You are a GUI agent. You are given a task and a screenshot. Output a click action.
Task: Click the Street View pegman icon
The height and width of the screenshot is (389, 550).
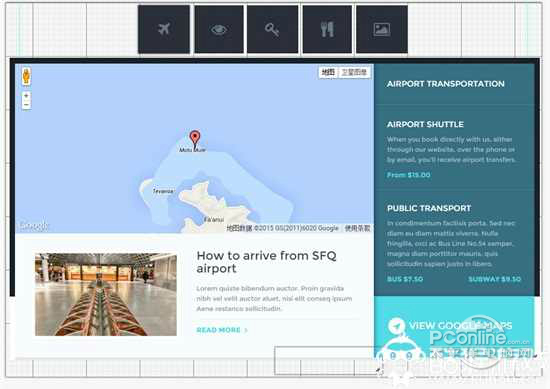[x=26, y=76]
